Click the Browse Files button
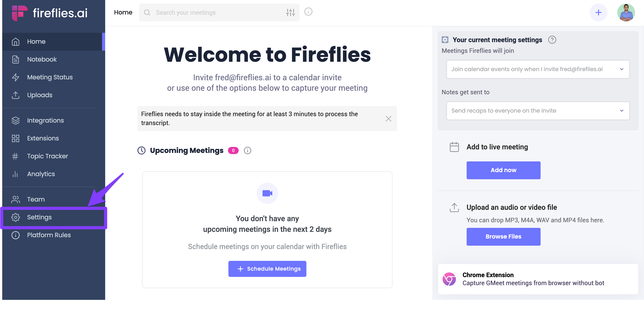This screenshot has height=309, width=644. point(503,237)
